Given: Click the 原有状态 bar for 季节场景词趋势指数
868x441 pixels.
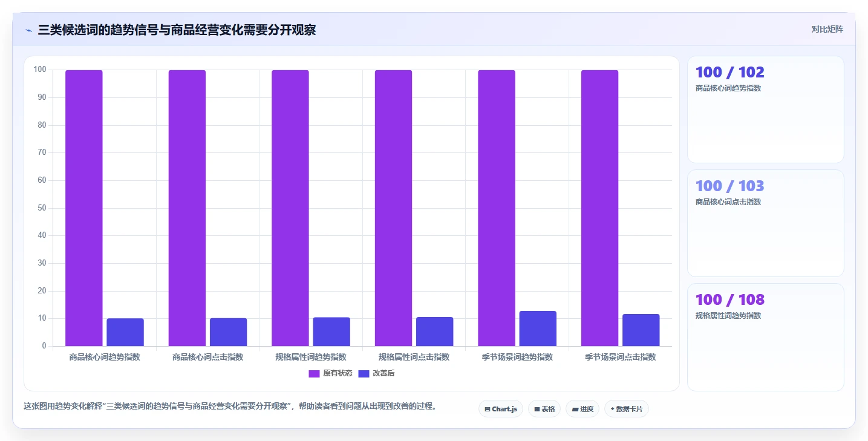Looking at the screenshot, I should coord(497,208).
